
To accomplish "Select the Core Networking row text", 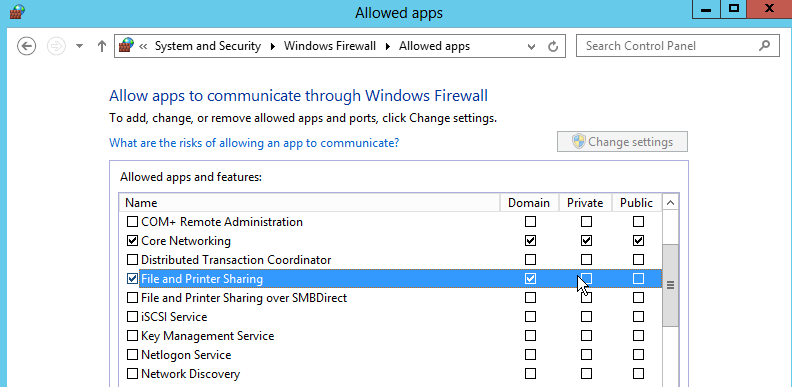I will pyautogui.click(x=186, y=240).
